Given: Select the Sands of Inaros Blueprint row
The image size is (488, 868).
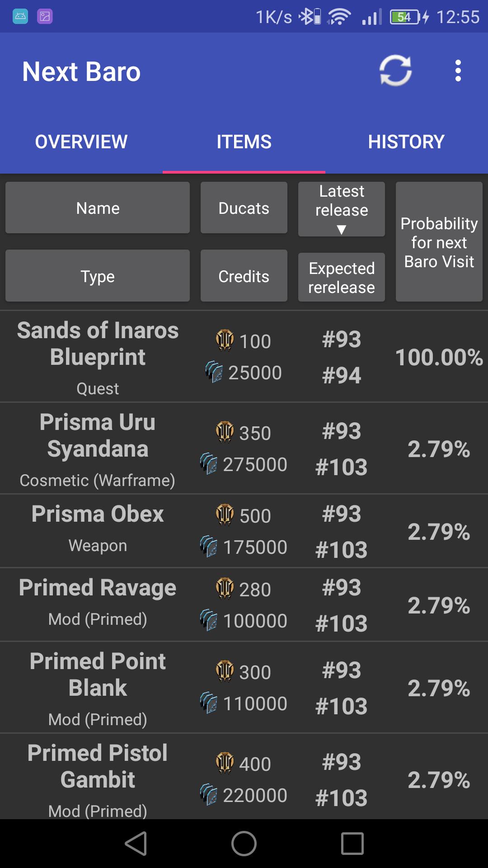Looking at the screenshot, I should 244,357.
